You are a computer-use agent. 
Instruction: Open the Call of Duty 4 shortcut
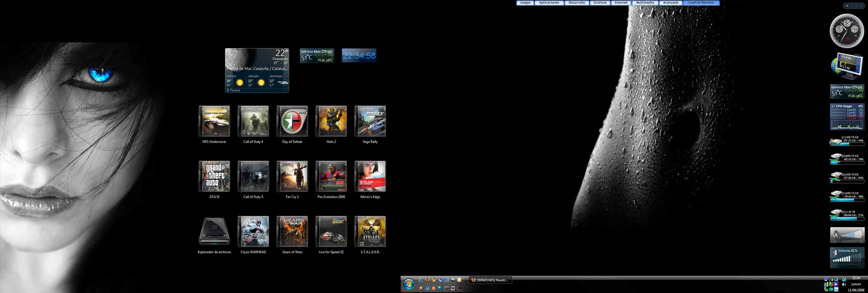tap(253, 121)
